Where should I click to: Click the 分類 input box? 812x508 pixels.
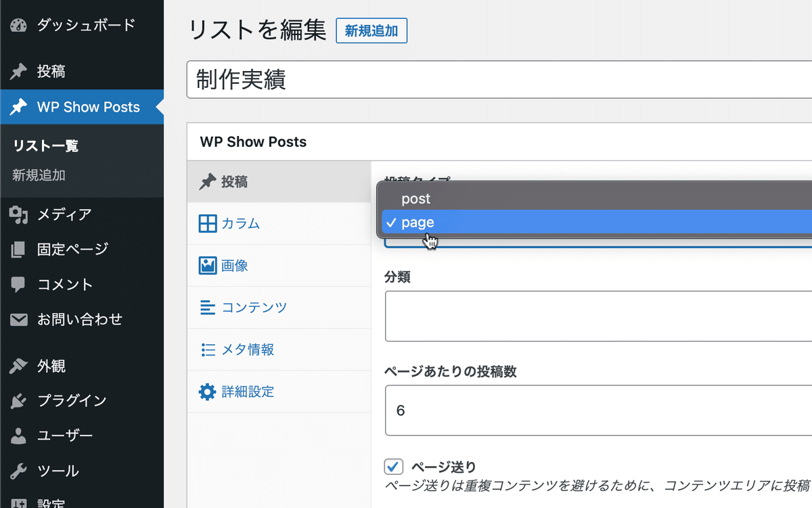click(598, 316)
